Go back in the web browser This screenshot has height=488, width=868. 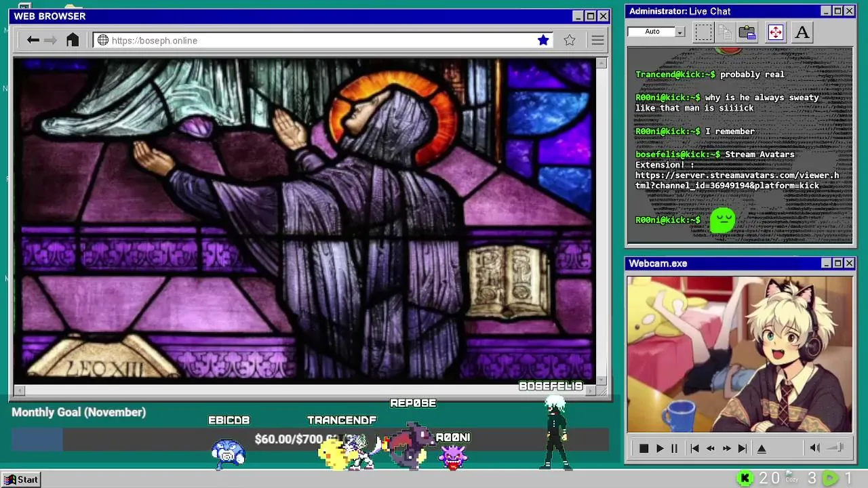pyautogui.click(x=33, y=41)
